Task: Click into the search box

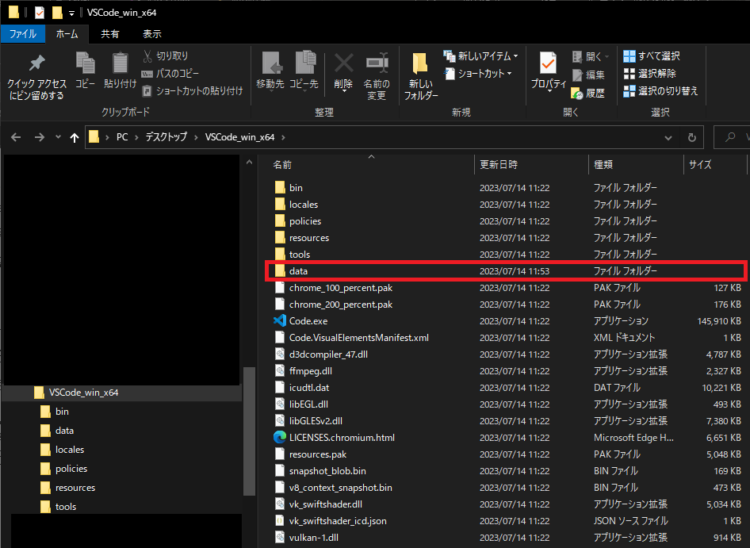Action: (x=731, y=137)
